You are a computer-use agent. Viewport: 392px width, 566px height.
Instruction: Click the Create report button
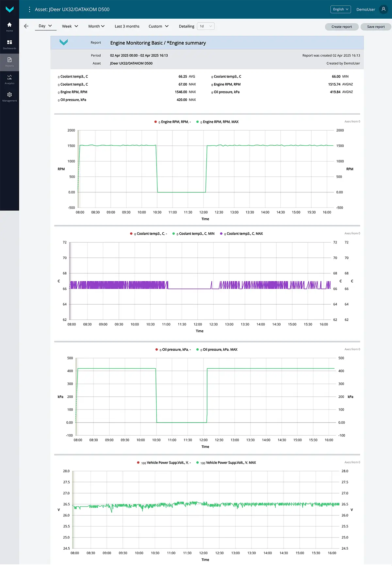coord(342,27)
